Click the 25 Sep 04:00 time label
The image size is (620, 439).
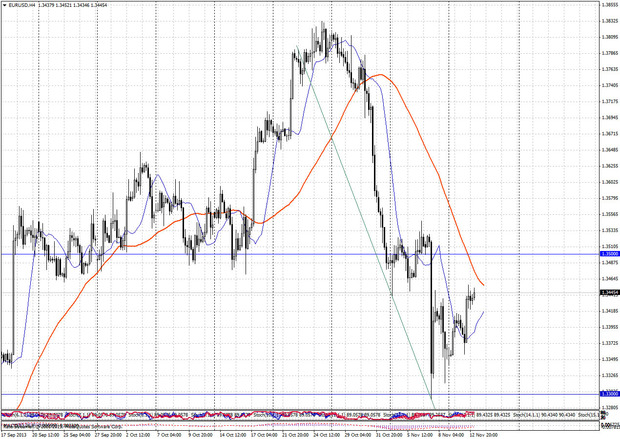pyautogui.click(x=78, y=435)
